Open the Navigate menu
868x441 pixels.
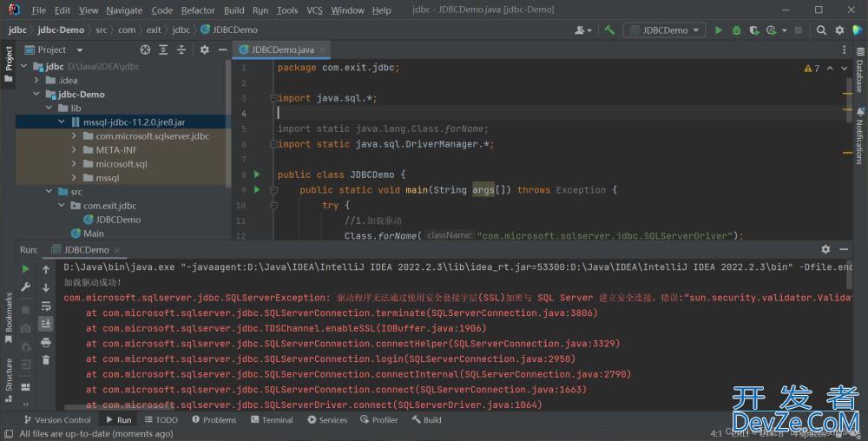pyautogui.click(x=124, y=10)
